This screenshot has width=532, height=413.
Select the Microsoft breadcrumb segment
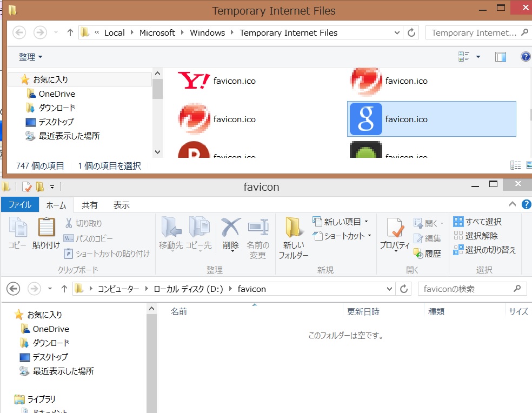point(157,32)
